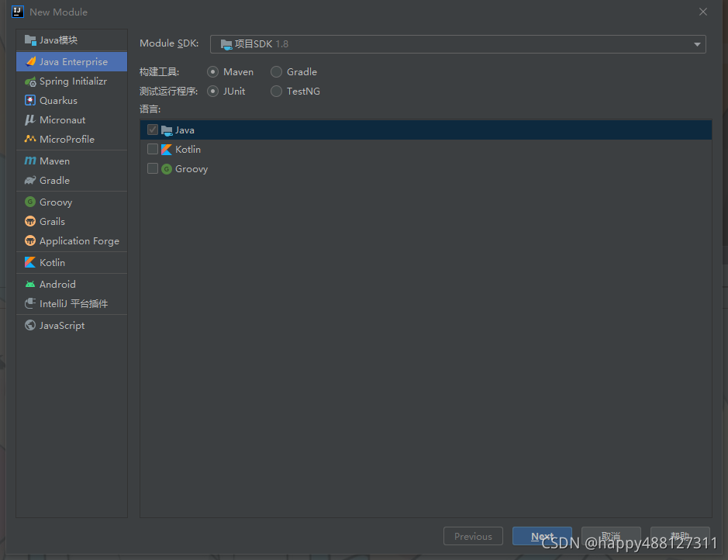Toggle the Java language checkbox

pyautogui.click(x=153, y=130)
